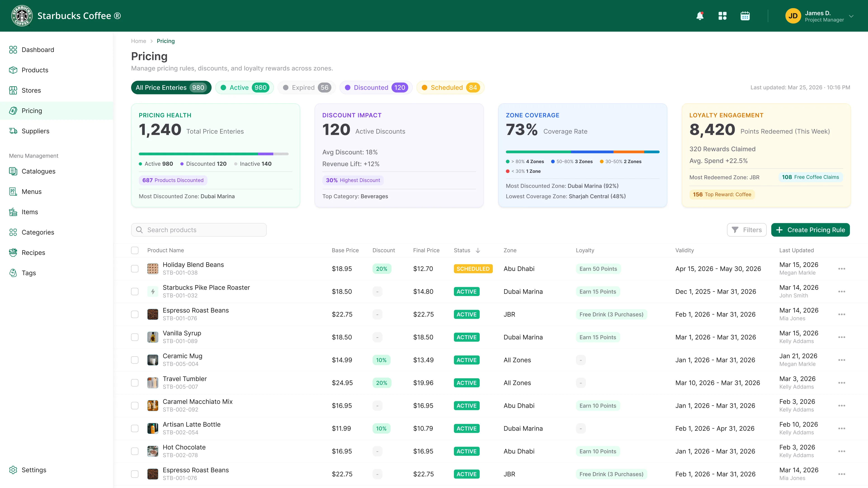
Task: Click Create Pricing Rule button
Action: (810, 230)
